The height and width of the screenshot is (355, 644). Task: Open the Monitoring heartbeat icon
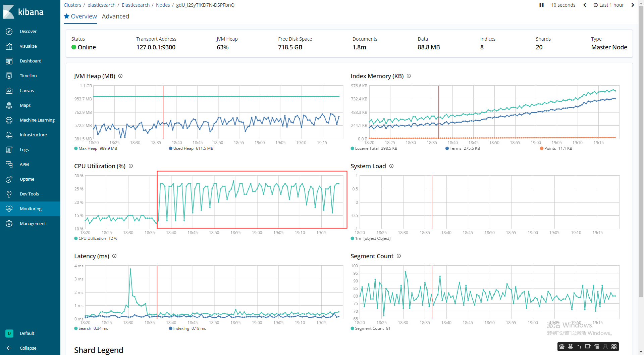point(9,209)
